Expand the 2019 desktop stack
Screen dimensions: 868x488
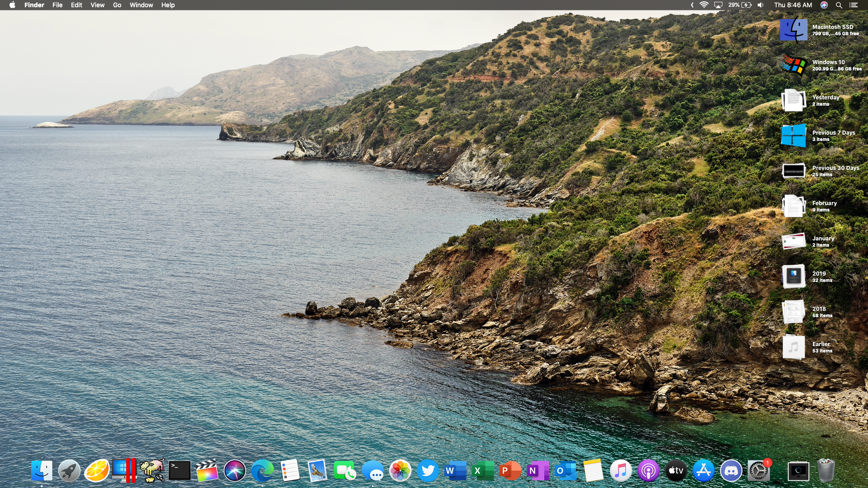click(794, 276)
